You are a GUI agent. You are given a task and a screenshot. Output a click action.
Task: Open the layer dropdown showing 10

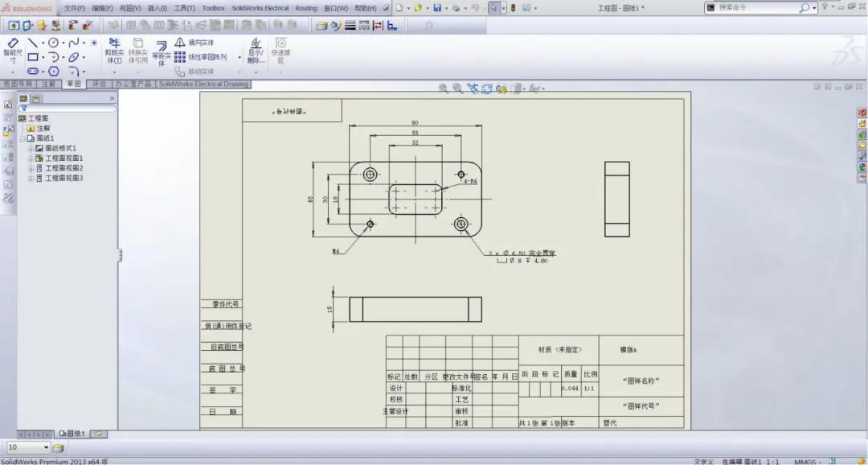(46, 447)
